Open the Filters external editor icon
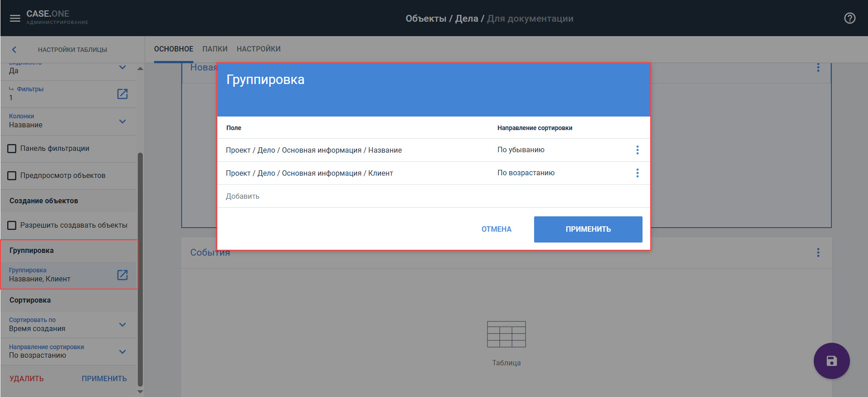The height and width of the screenshot is (397, 868). [x=122, y=94]
